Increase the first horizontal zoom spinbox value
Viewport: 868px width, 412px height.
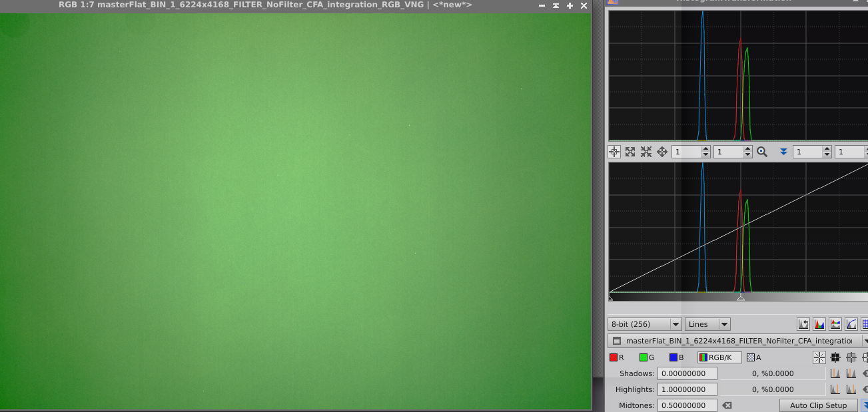[705, 149]
